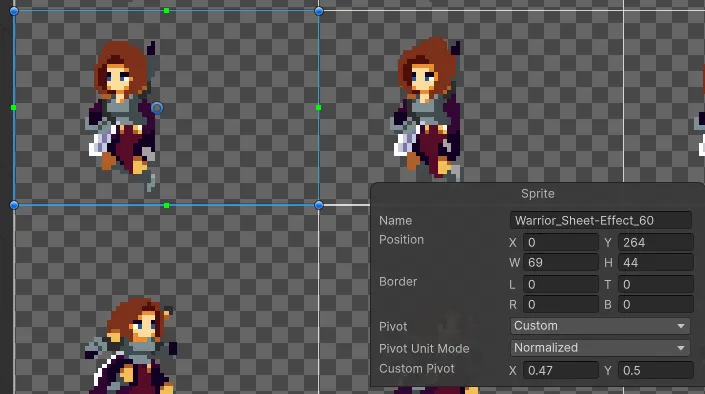Viewport: 705px width, 394px height.
Task: Click the Pivot Unit Mode label
Action: (424, 349)
